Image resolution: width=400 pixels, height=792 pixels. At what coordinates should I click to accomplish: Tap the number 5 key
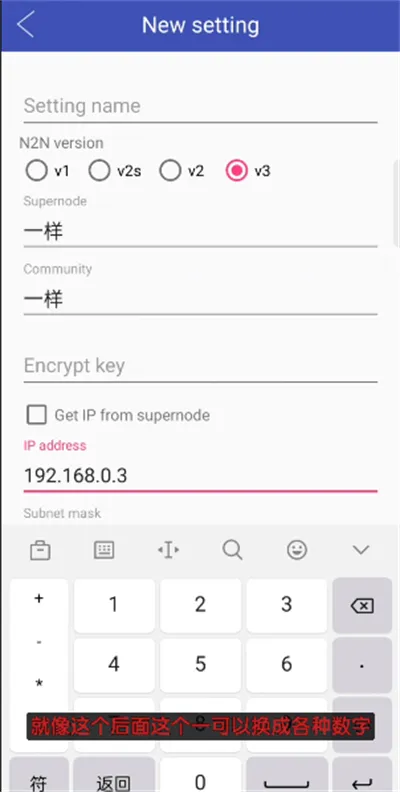coord(201,664)
